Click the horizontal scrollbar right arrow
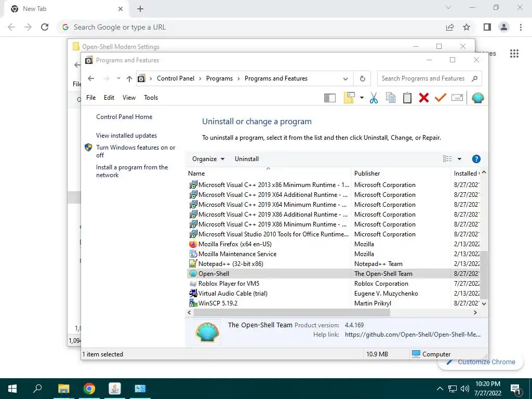This screenshot has height=399, width=532. coord(475,312)
